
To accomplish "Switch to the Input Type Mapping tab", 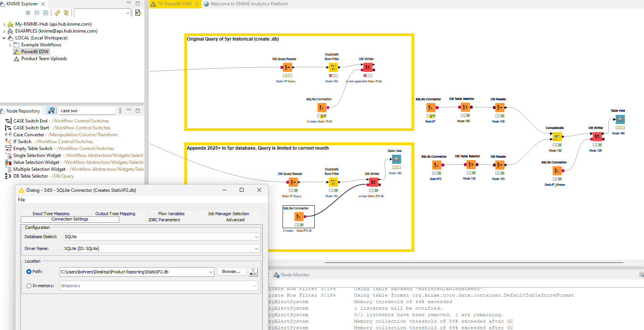I will click(x=51, y=214).
